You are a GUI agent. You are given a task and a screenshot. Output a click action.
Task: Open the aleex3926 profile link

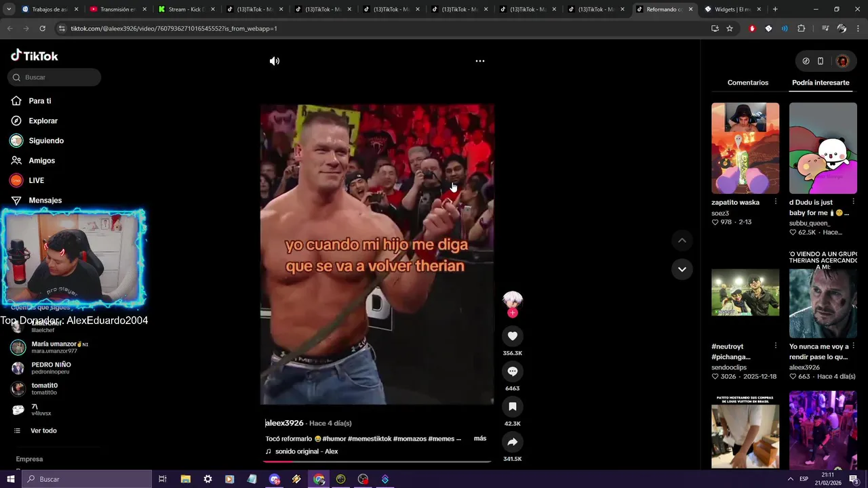pyautogui.click(x=284, y=423)
